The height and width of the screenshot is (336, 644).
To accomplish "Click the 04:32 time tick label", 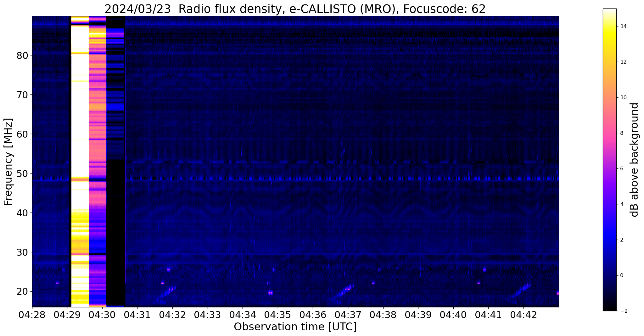I will [x=172, y=315].
